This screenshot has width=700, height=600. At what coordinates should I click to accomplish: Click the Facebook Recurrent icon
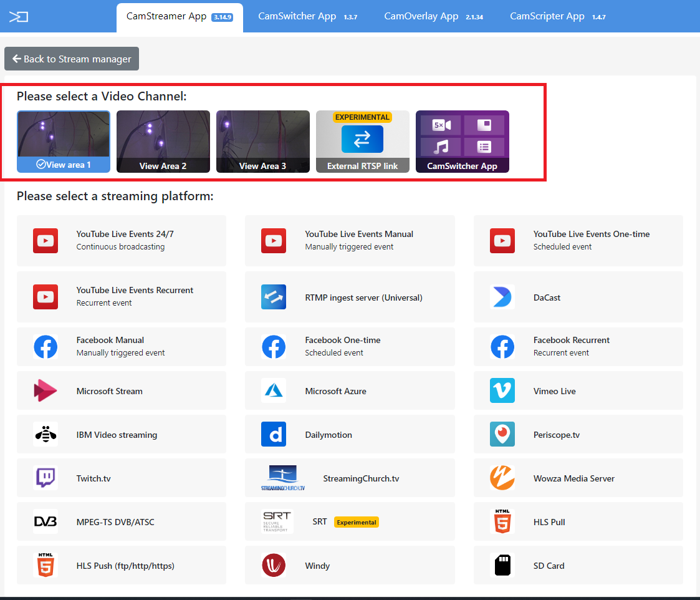(x=502, y=347)
